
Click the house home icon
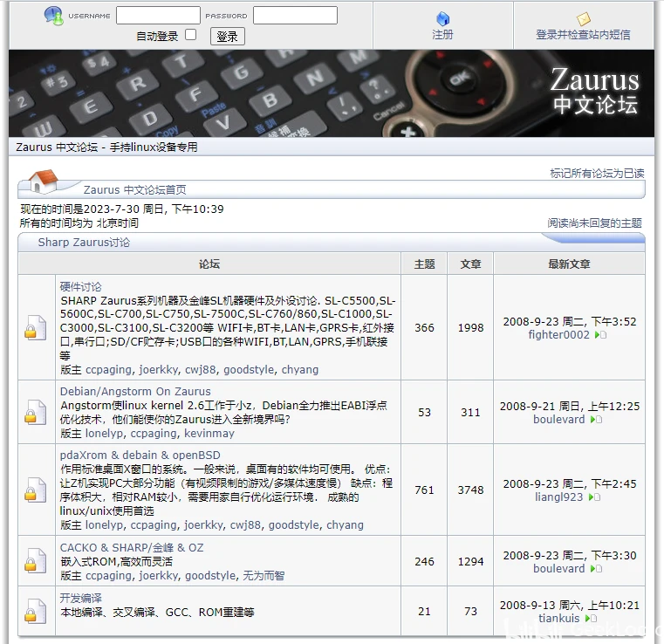point(44,181)
